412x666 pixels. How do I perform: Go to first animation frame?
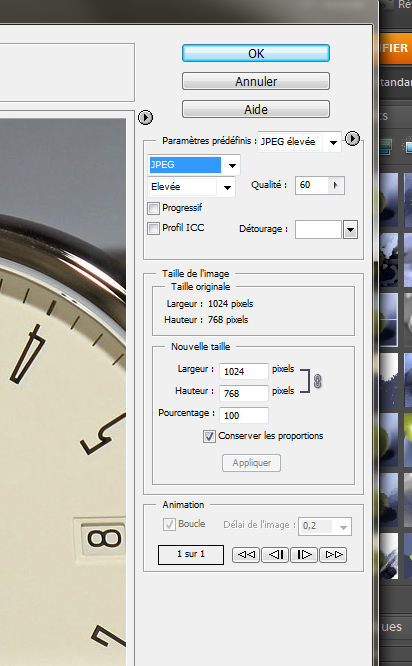246,555
